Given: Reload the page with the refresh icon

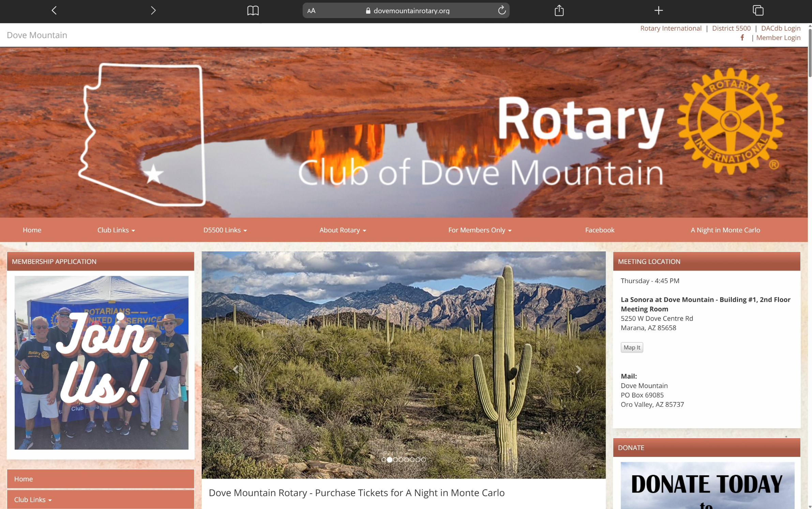Looking at the screenshot, I should pyautogui.click(x=502, y=10).
